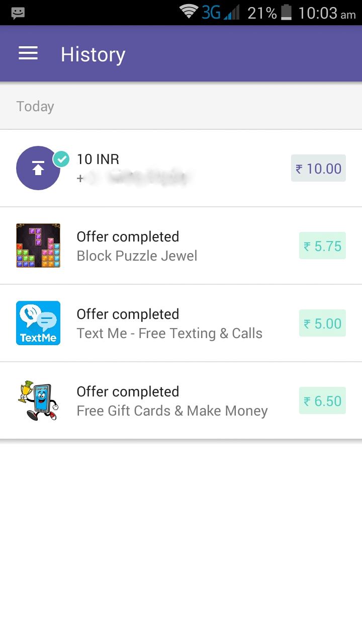Select the ₹ 10.00 amount badge

pos(318,168)
